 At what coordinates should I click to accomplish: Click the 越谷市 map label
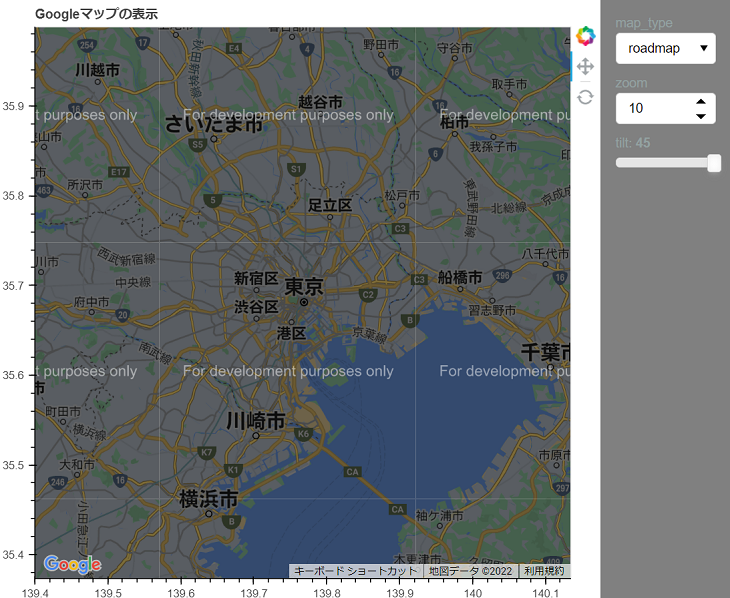[x=320, y=102]
